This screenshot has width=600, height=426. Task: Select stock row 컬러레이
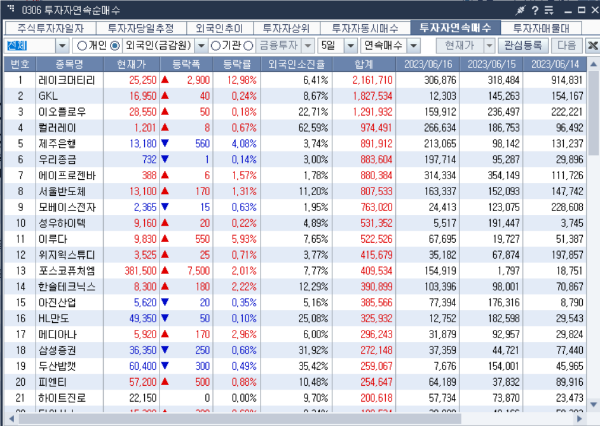295,128
